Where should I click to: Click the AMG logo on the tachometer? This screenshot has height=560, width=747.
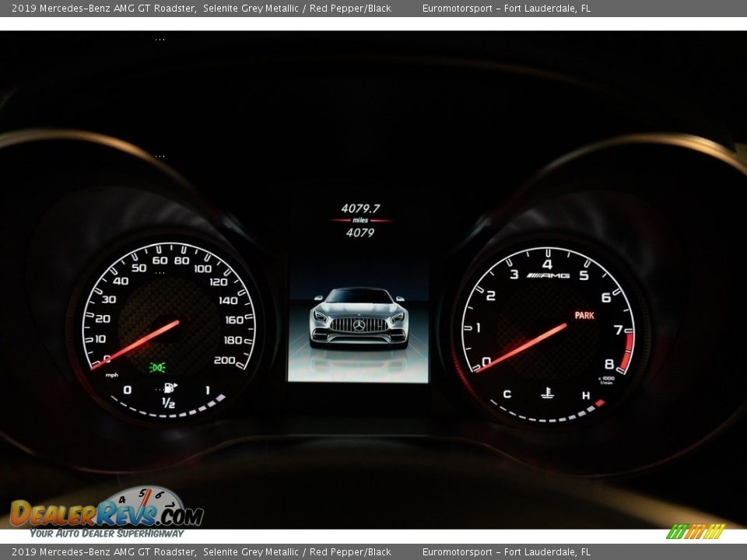[548, 275]
